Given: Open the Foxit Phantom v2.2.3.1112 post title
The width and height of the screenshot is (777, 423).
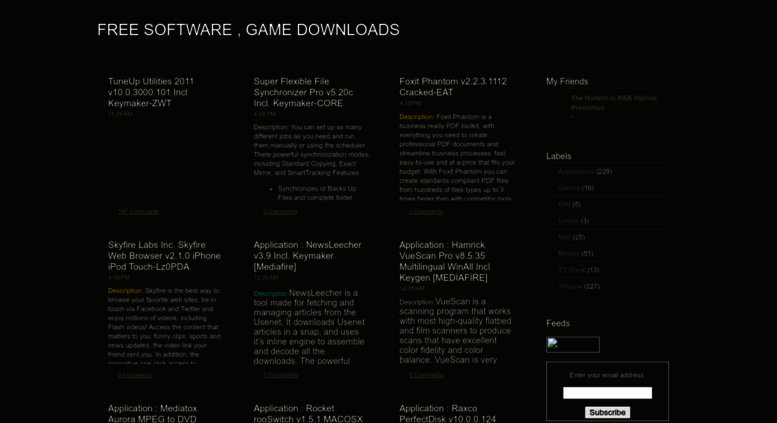Looking at the screenshot, I should pyautogui.click(x=453, y=87).
